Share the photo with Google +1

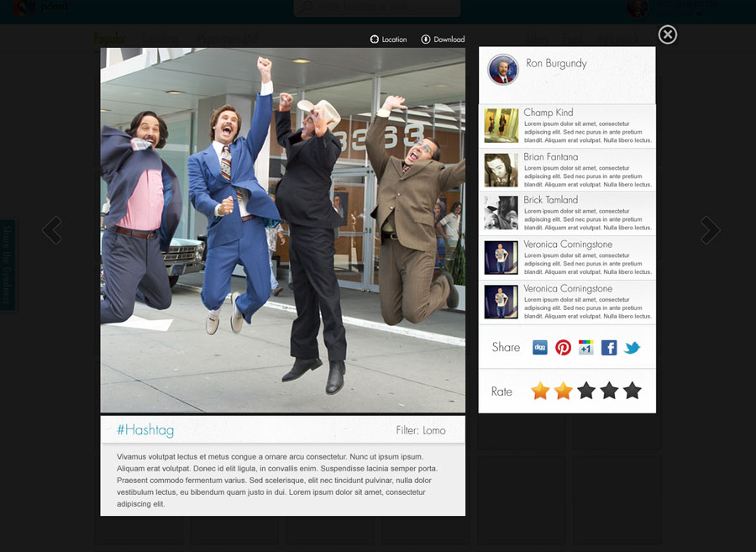click(x=585, y=347)
